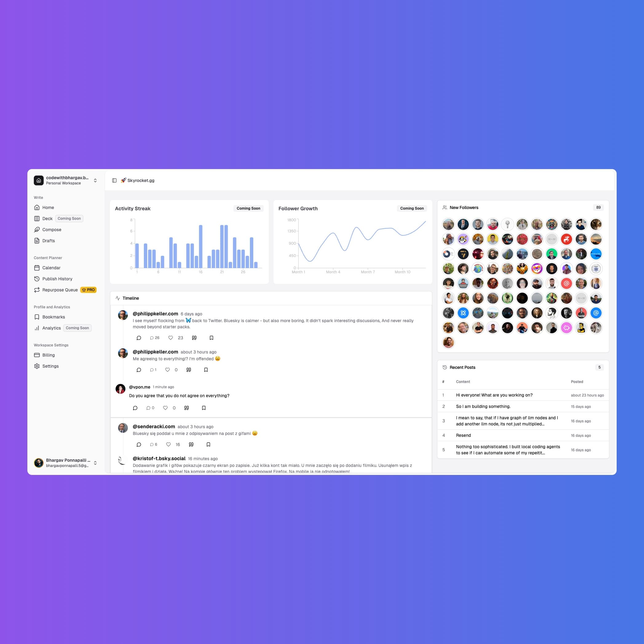This screenshot has width=644, height=644.
Task: Toggle Analytics Coming Soon badge
Action: click(x=77, y=328)
